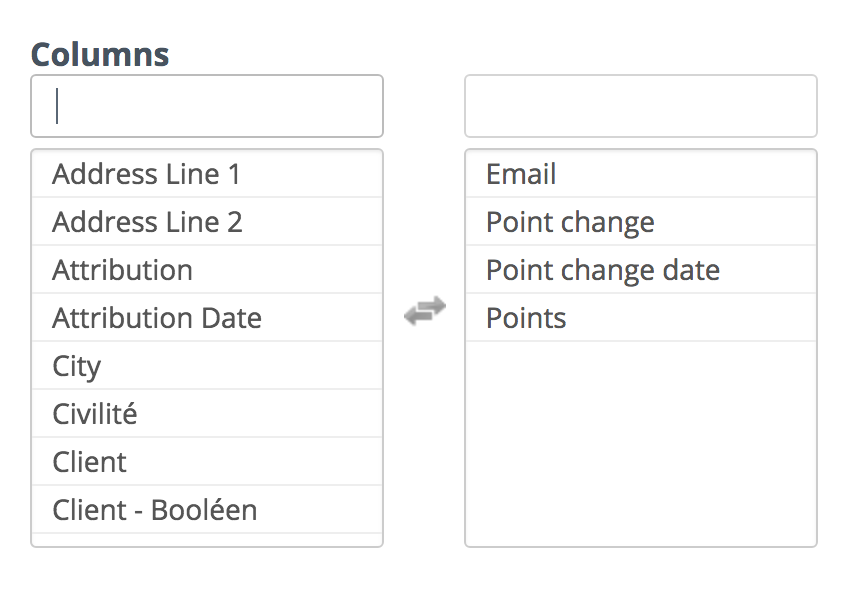The height and width of the screenshot is (608, 854).
Task: Pick the Client - Booléen column
Action: click(207, 509)
